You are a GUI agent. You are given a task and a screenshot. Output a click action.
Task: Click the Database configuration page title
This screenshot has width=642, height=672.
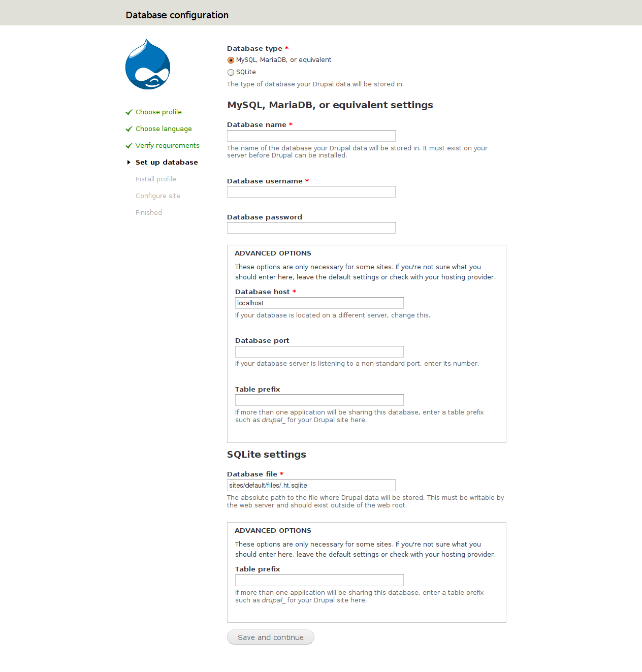[x=177, y=15]
